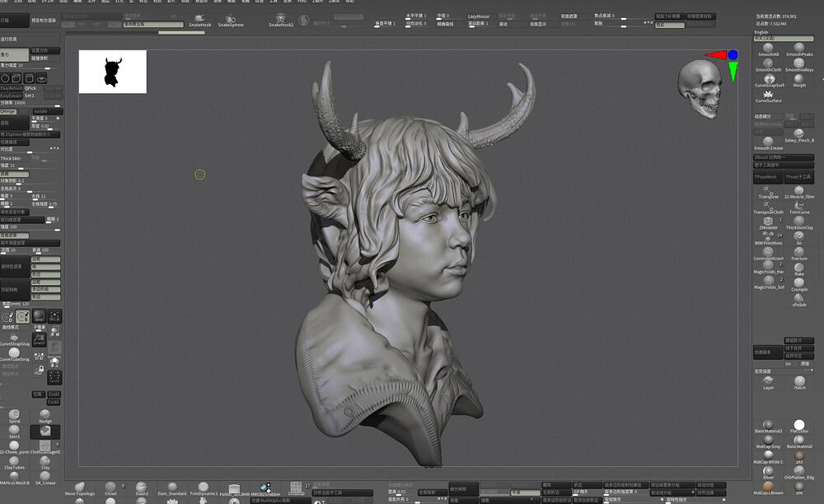Select the Rake brush
The image size is (824, 504).
pyautogui.click(x=799, y=270)
